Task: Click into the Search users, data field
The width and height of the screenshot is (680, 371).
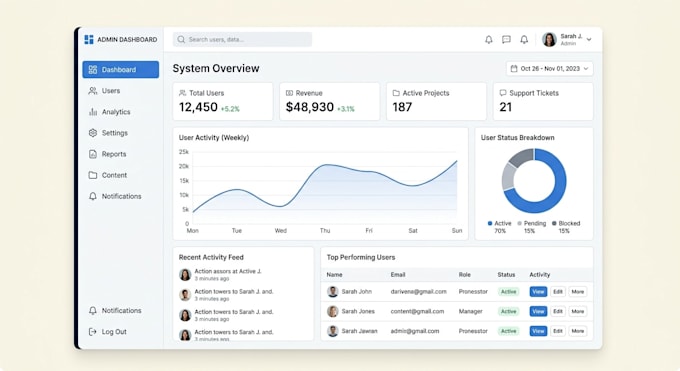Action: point(242,39)
